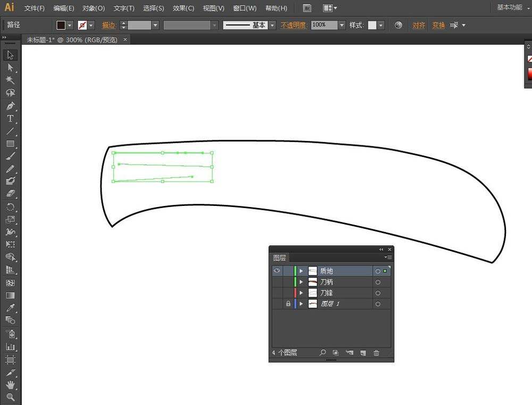Open the opacity 100% dropdown arrow
The width and height of the screenshot is (532, 405).
point(342,25)
